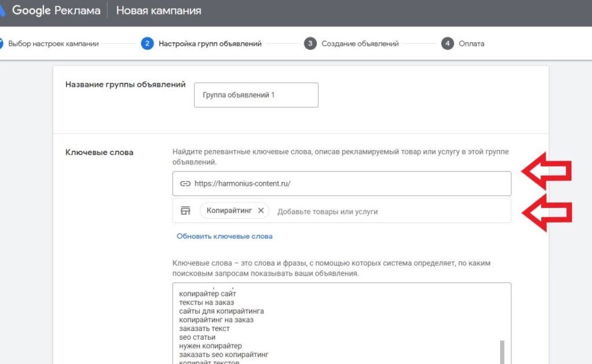Click the store icon beside the Копирайтинг chip

coord(185,211)
